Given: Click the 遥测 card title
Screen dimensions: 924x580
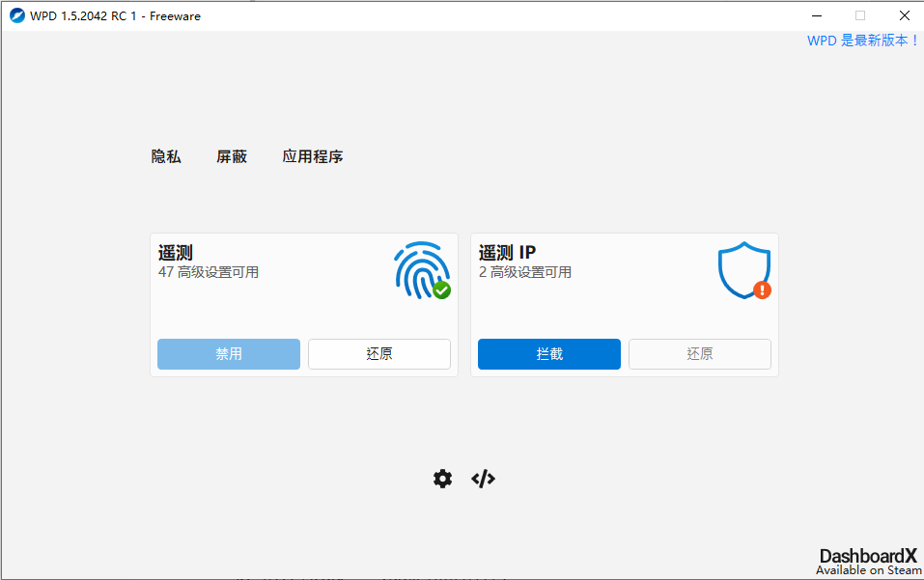Looking at the screenshot, I should click(x=175, y=252).
